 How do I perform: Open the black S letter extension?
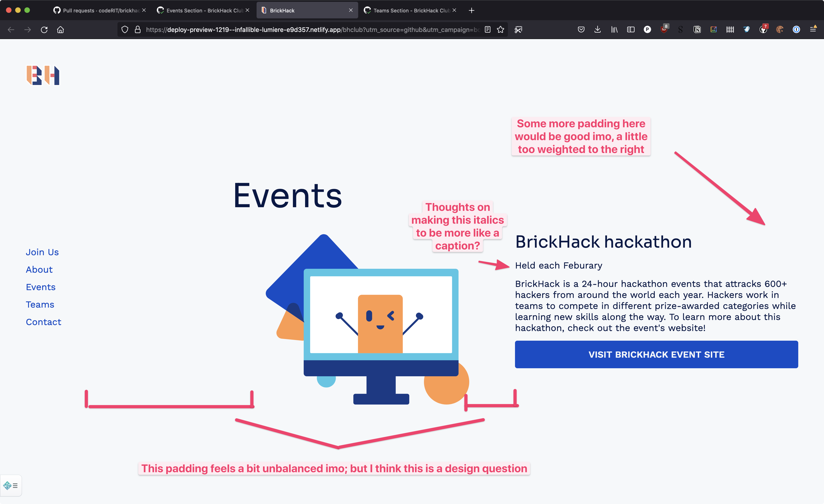680,30
